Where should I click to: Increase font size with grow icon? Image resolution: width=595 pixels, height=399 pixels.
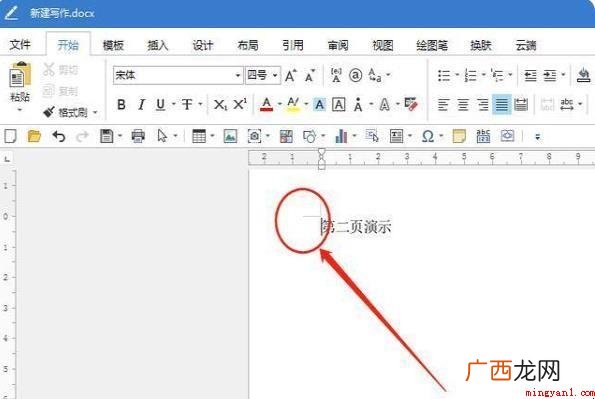[x=291, y=75]
